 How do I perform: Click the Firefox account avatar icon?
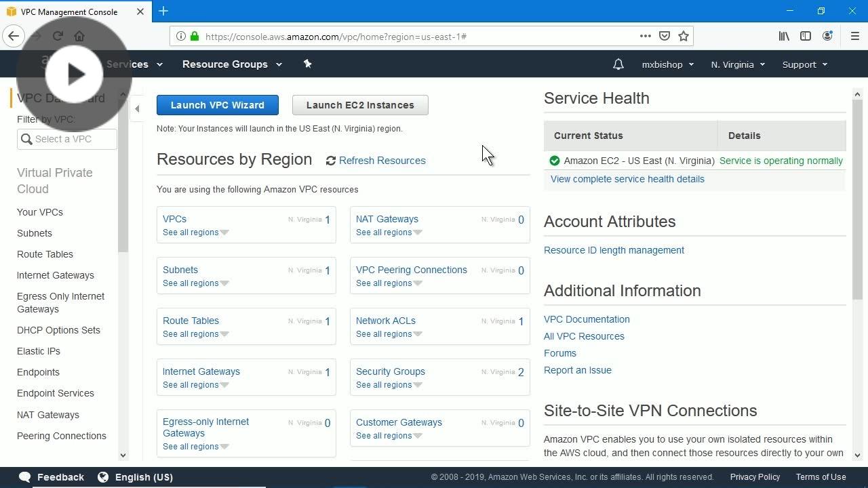tap(827, 37)
